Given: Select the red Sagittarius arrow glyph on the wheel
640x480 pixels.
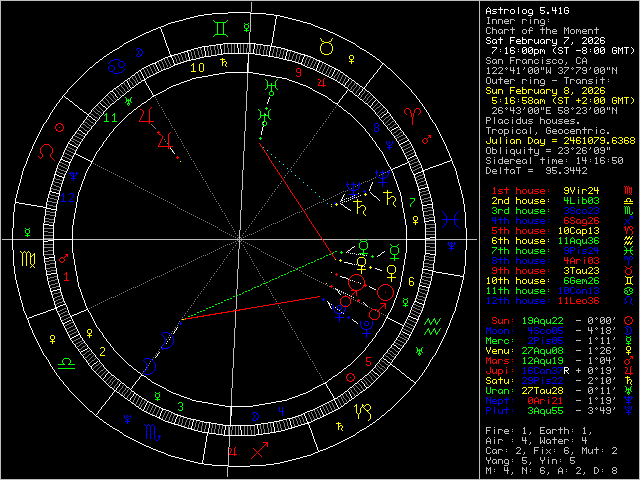Looking at the screenshot, I should point(258,451).
